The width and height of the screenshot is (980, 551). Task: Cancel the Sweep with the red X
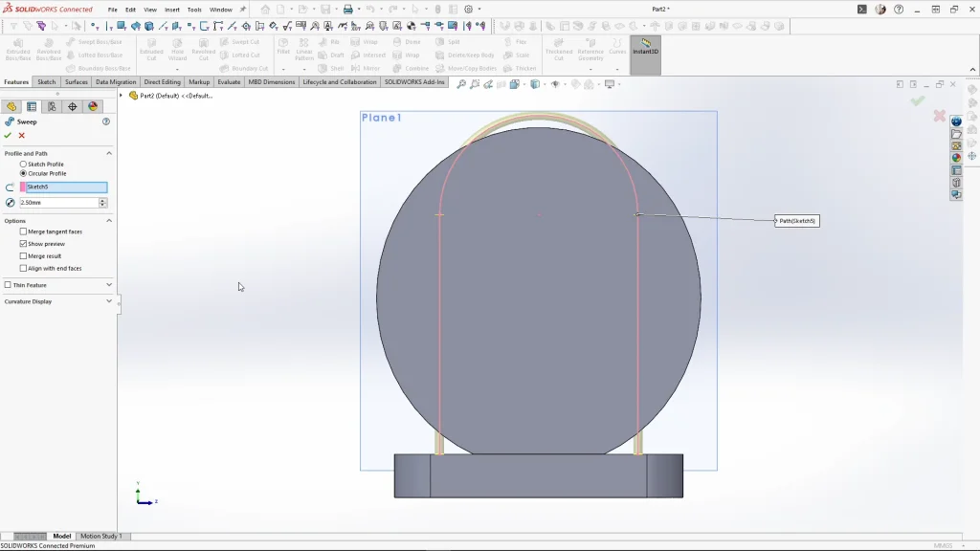[x=22, y=136]
